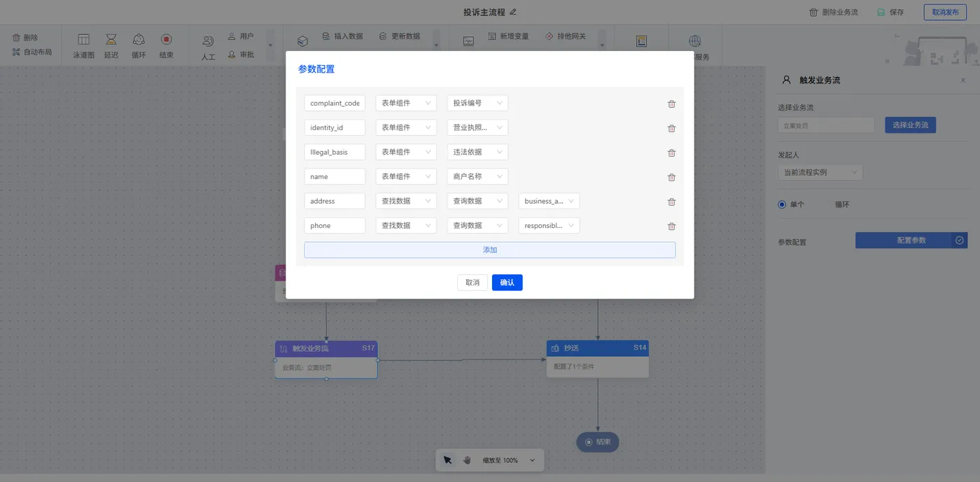The height and width of the screenshot is (482, 980).
Task: Open 商户名称 field dropdown
Action: click(477, 176)
